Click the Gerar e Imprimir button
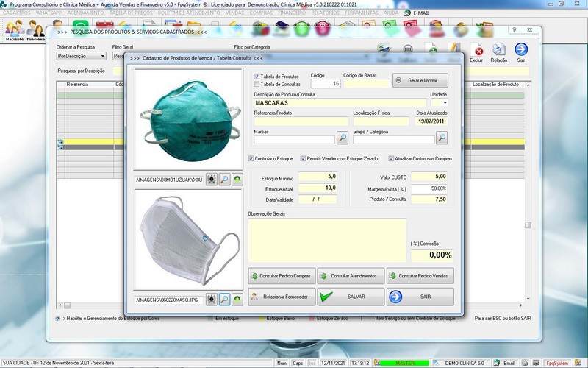The image size is (588, 368). pos(420,80)
